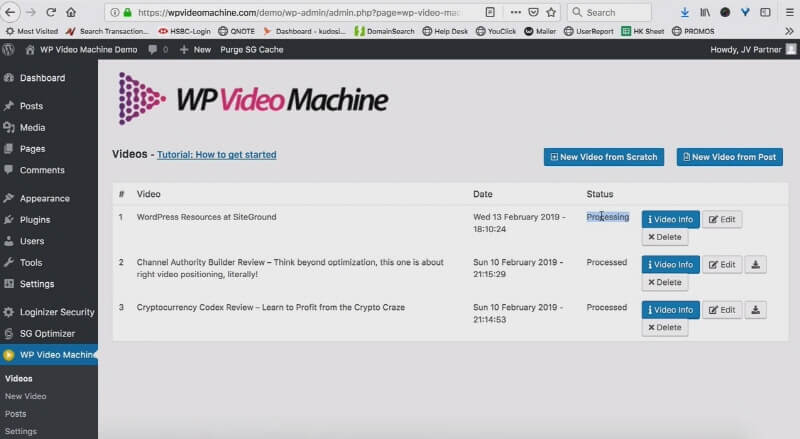Open the HK Sheet bookmark

[642, 31]
